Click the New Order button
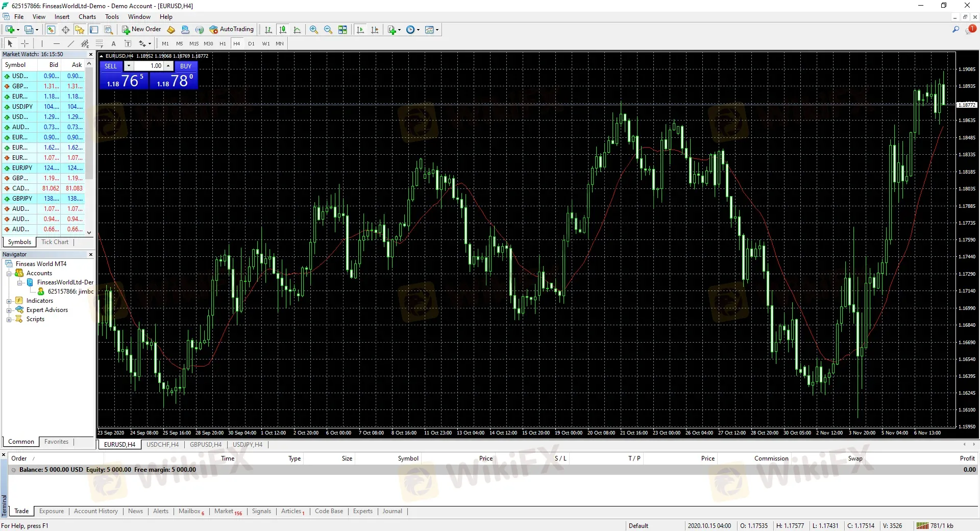This screenshot has height=531, width=980. tap(141, 30)
